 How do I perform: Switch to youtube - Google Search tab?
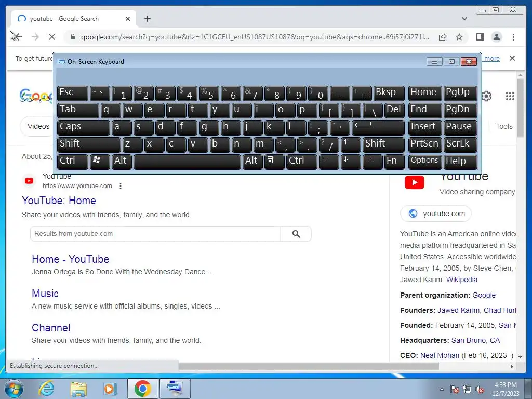74,19
